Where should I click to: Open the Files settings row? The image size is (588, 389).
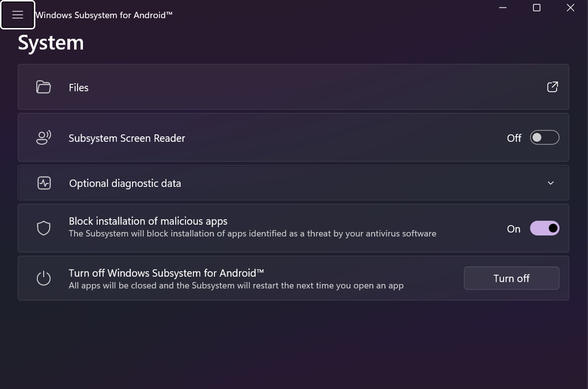tap(294, 87)
